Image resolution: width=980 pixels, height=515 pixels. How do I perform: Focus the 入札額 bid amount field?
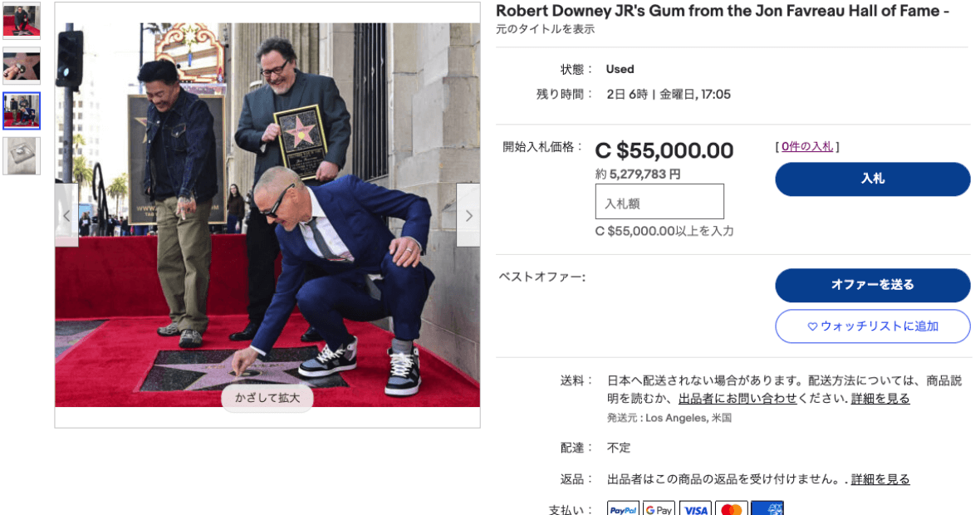coord(659,201)
